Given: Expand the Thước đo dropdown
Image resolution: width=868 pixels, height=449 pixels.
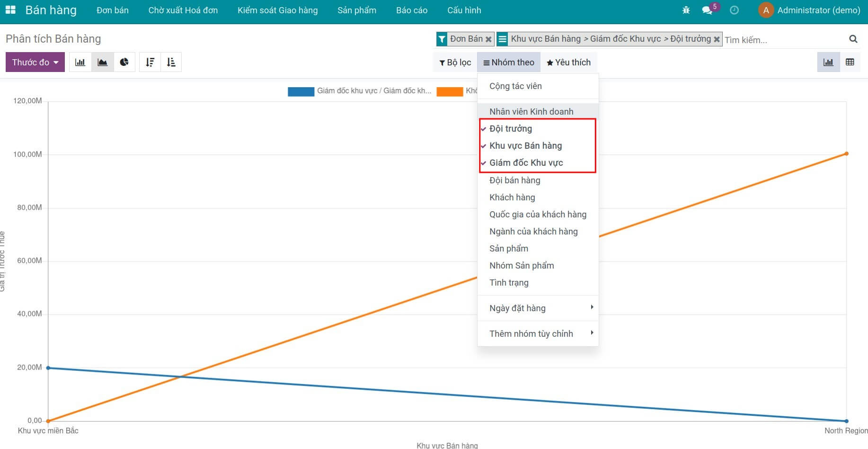Looking at the screenshot, I should click(x=35, y=62).
